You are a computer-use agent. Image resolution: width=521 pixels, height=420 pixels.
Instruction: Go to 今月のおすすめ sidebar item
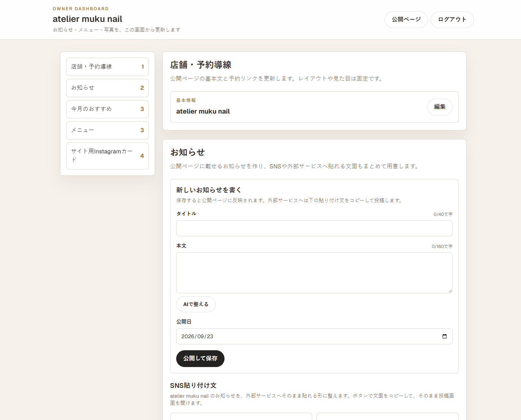[x=107, y=109]
